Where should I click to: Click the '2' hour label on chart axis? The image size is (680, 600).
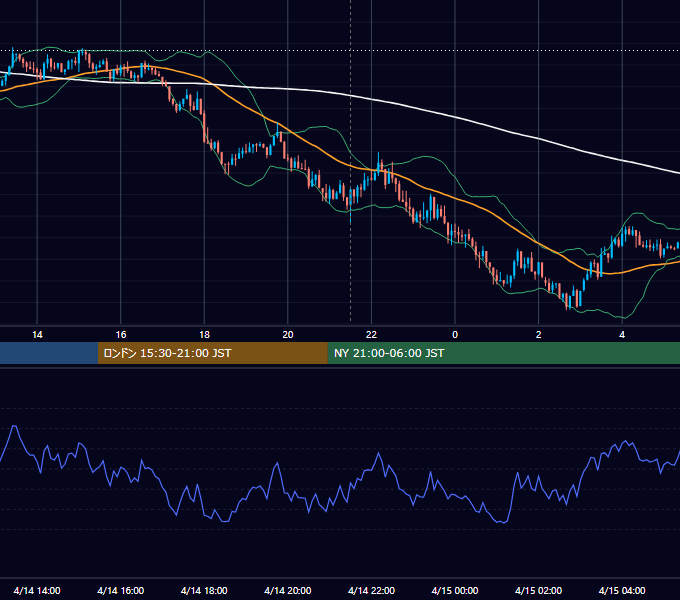point(538,335)
